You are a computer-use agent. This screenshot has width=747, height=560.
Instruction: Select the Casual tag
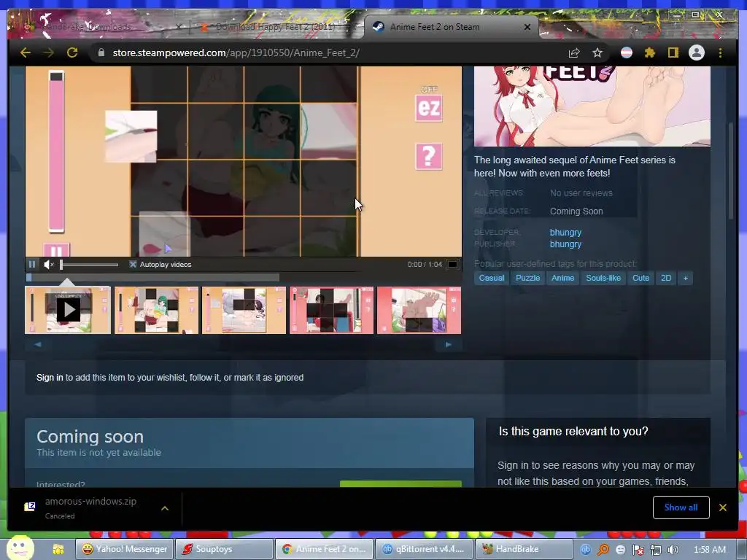(x=492, y=278)
